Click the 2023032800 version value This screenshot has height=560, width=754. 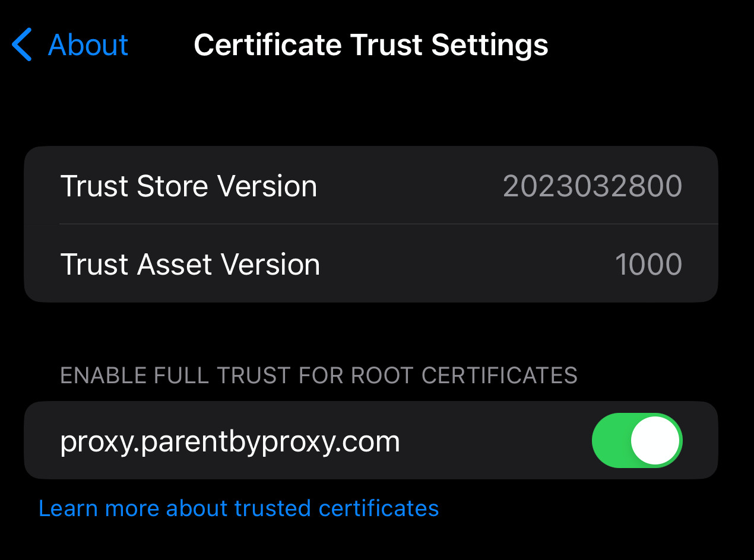[x=592, y=186]
